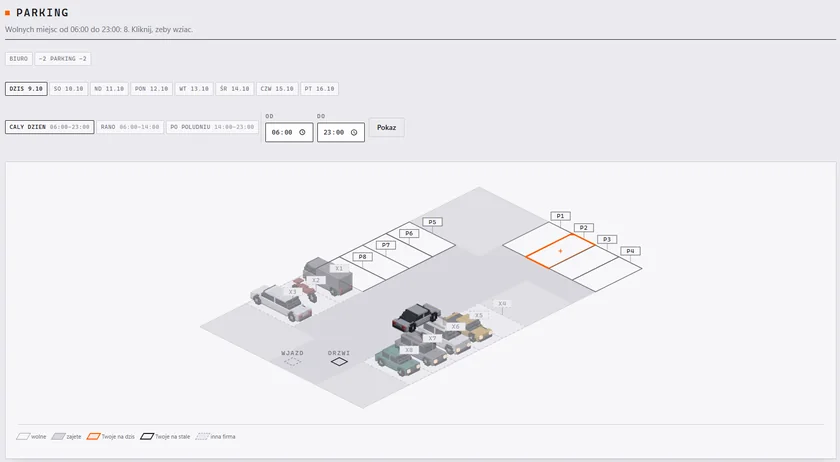Click the PARKING page heading
Image resolution: width=840 pixels, height=462 pixels.
(42, 12)
